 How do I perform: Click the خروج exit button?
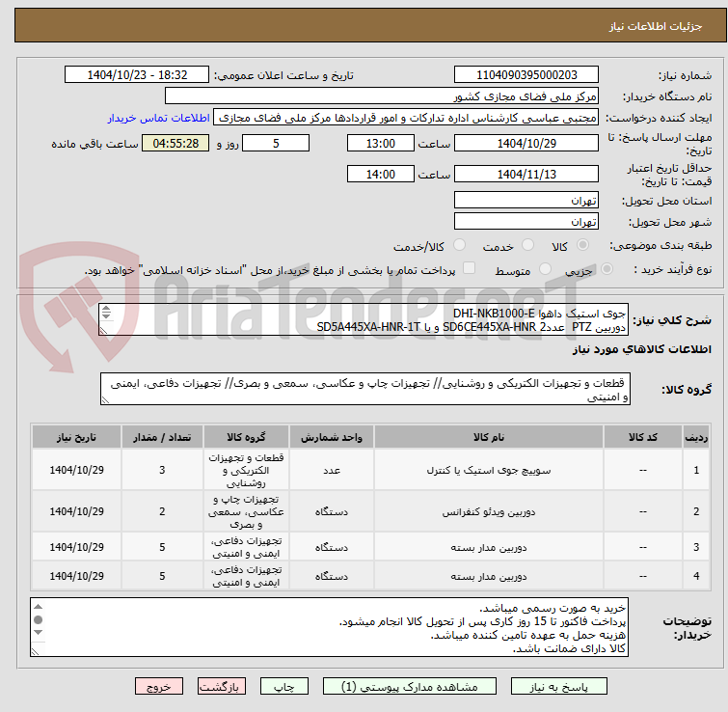[159, 687]
